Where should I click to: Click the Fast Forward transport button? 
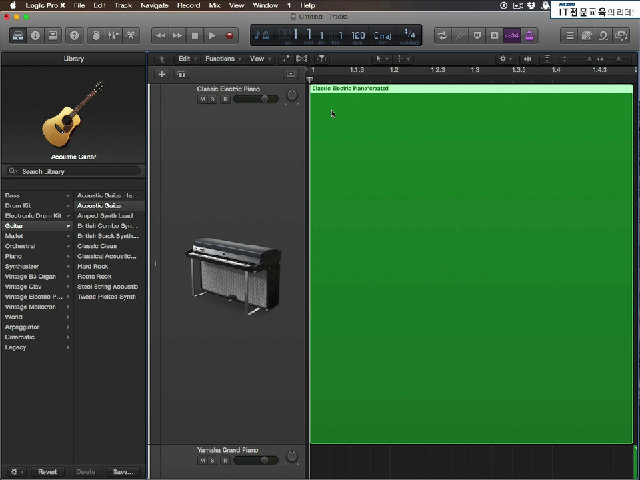(x=178, y=36)
